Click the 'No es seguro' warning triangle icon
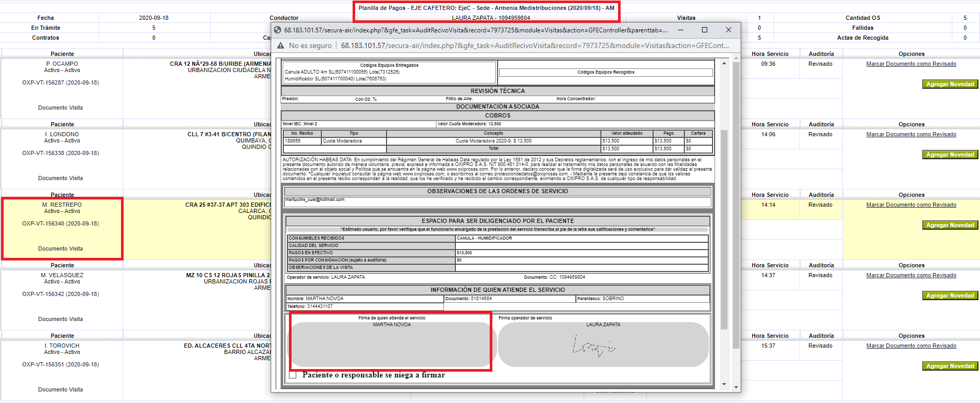The height and width of the screenshot is (403, 980). [x=281, y=45]
